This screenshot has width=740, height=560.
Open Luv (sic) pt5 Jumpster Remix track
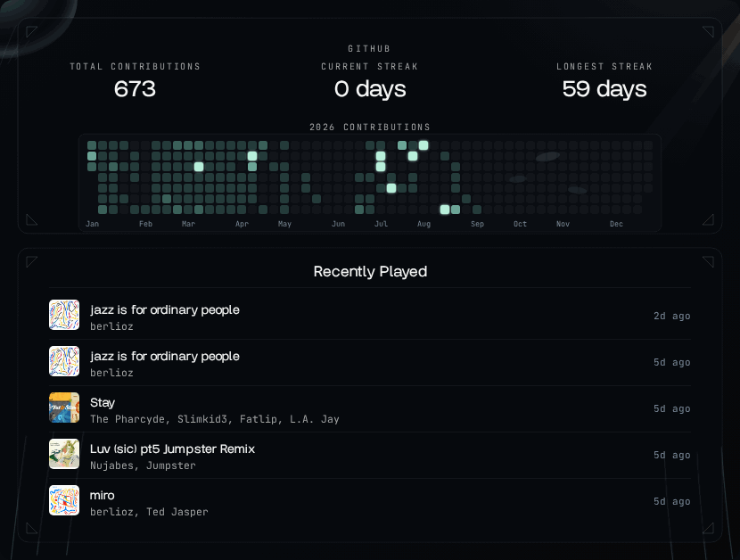tap(172, 449)
